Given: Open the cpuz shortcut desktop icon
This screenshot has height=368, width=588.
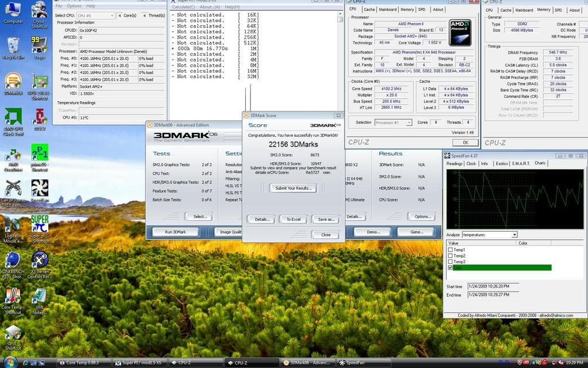Looking at the screenshot, I should tap(13, 337).
